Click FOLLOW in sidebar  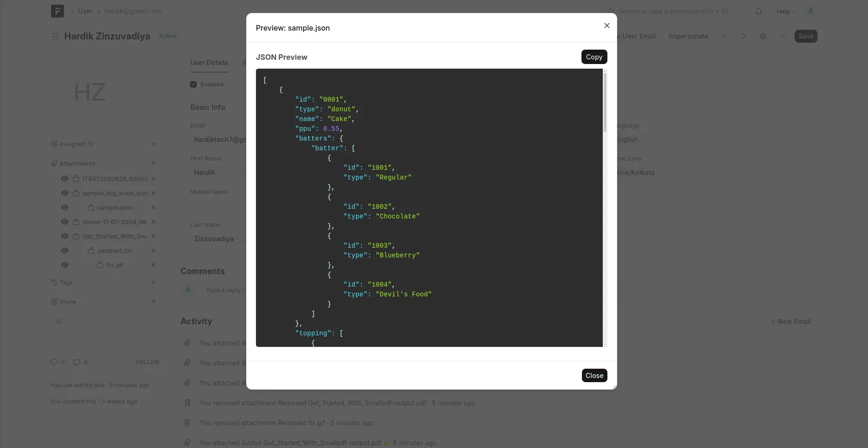[x=147, y=362]
